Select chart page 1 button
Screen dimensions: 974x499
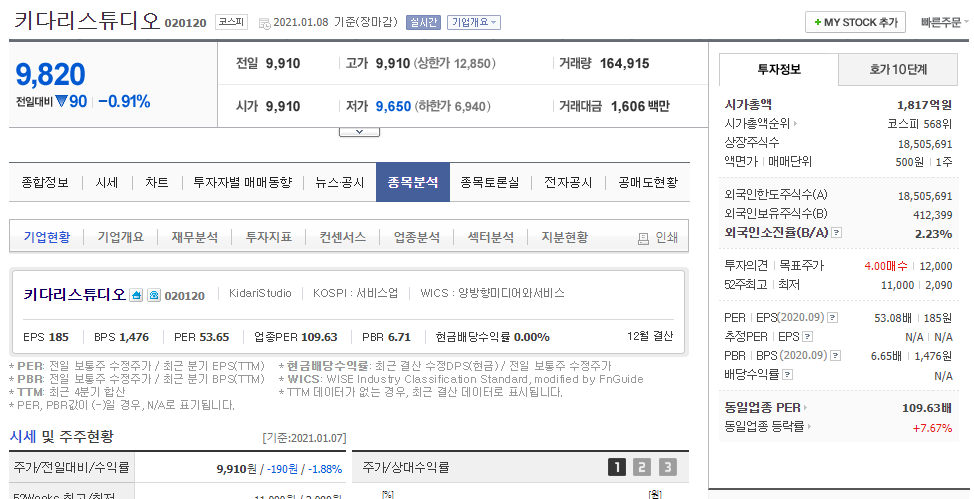tap(617, 467)
